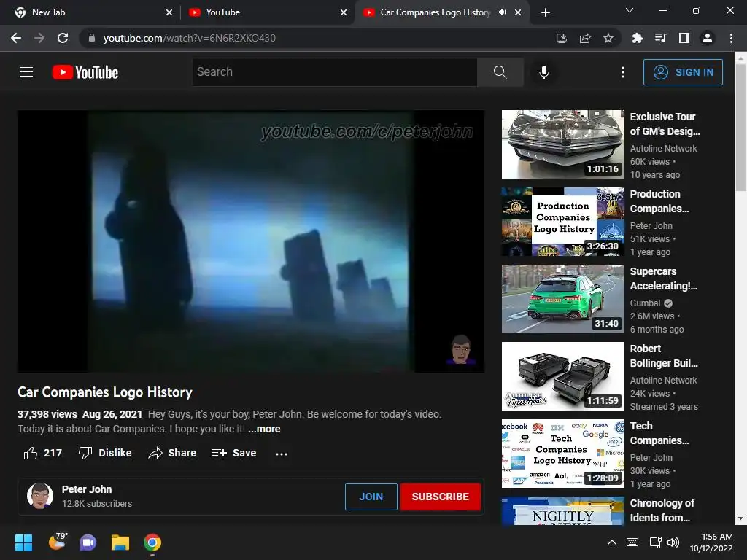747x560 pixels.
Task: Open weather widget on taskbar
Action: point(58,542)
